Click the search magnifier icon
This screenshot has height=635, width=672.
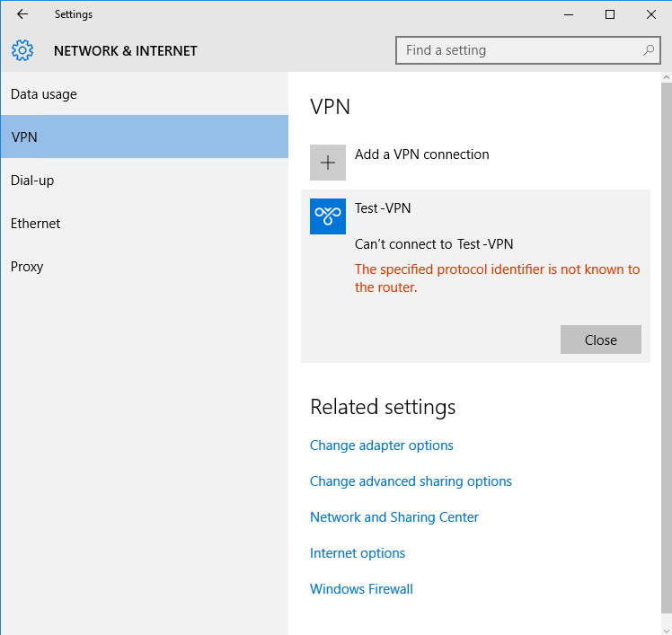[649, 50]
